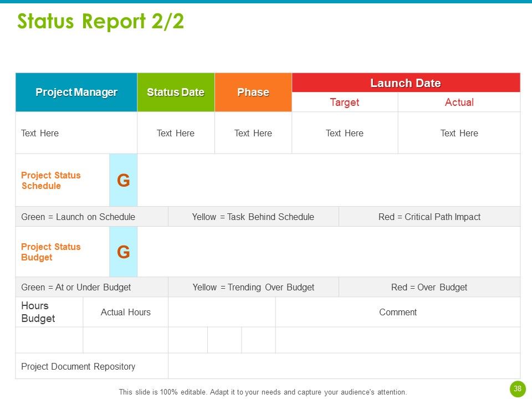Click the Target subheader cell
This screenshot has width=532, height=399.
click(345, 102)
